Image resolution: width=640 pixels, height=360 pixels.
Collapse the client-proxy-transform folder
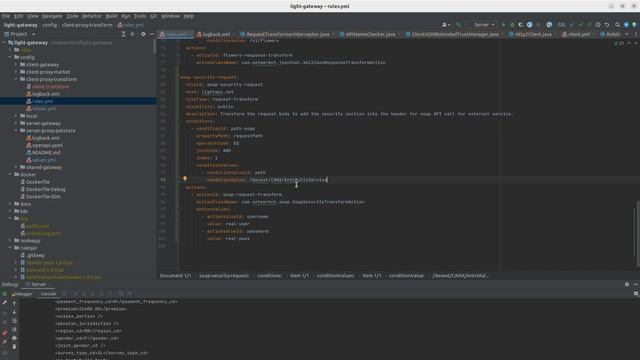pyautogui.click(x=16, y=79)
